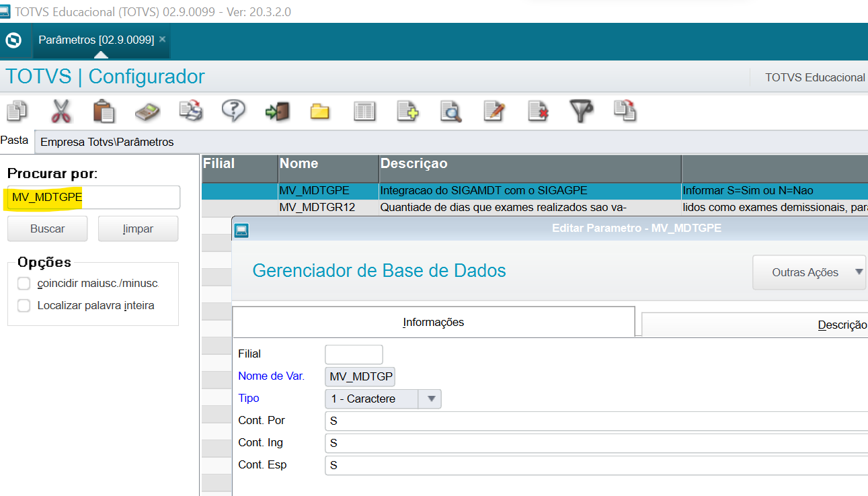Switch to the Descrição tab
Screen dimensions: 868x496
755,325
